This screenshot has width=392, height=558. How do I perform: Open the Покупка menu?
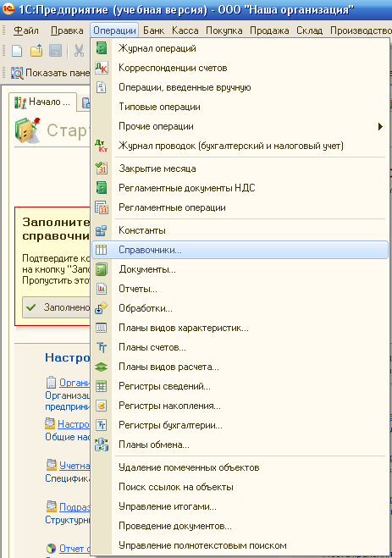point(224,30)
